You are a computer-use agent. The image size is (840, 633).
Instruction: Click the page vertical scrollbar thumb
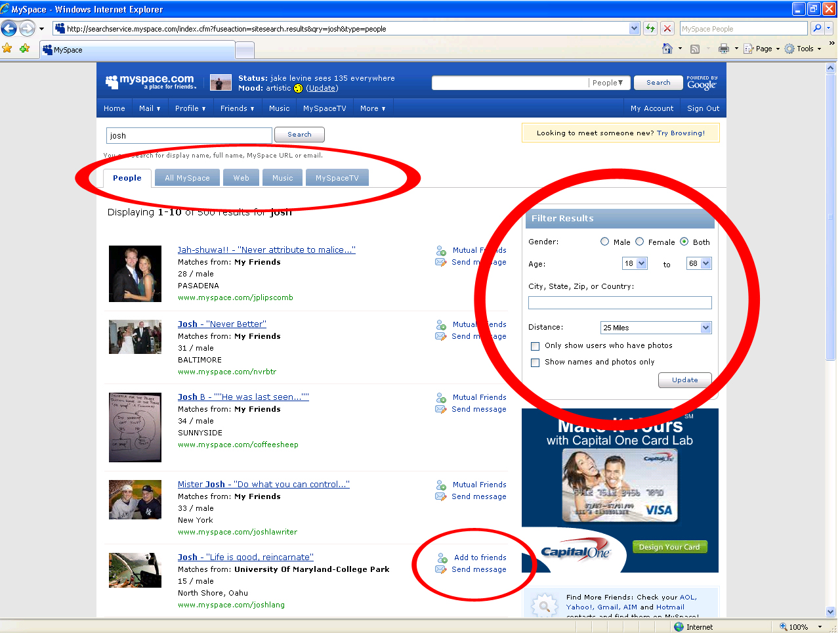[x=831, y=217]
